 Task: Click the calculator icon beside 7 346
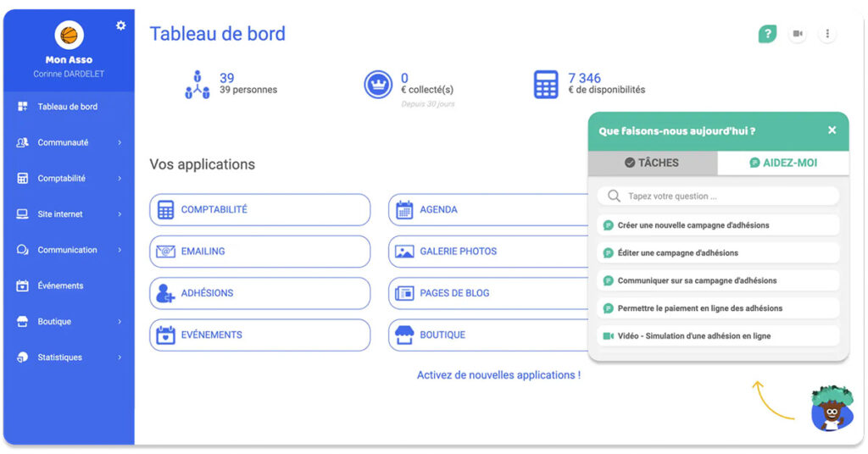pyautogui.click(x=547, y=84)
